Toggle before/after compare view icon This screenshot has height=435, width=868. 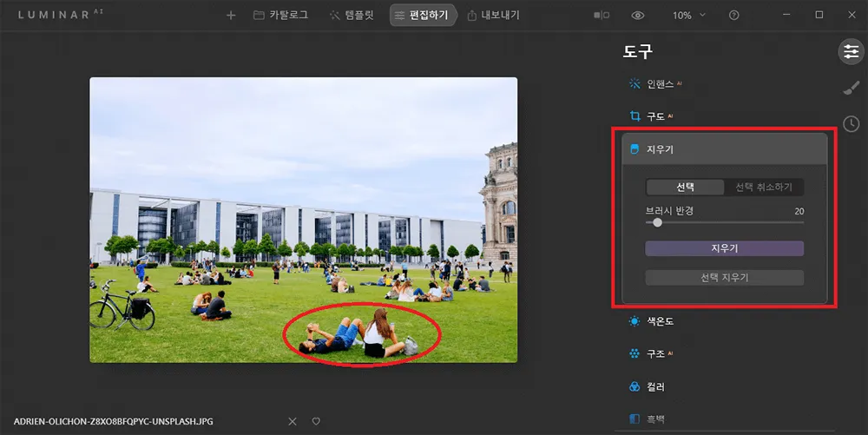tap(601, 16)
